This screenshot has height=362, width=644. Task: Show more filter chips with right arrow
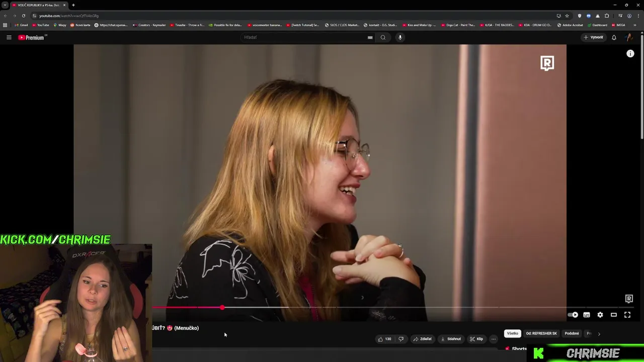pyautogui.click(x=599, y=334)
